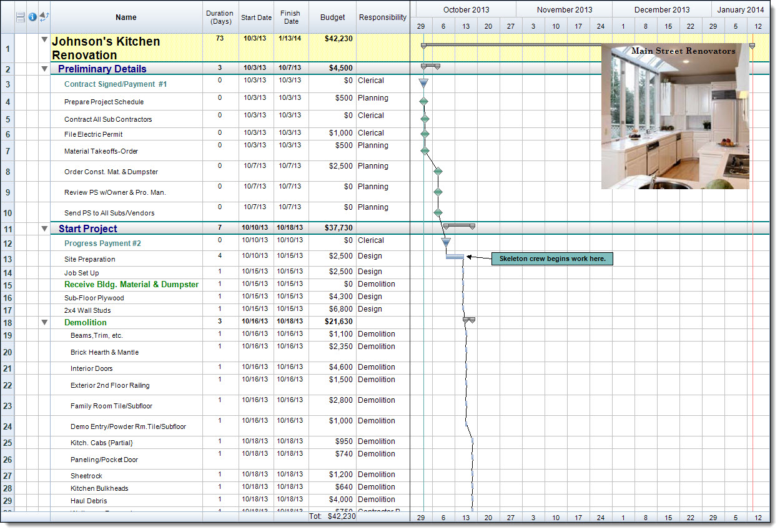Click the blue info indicator column icon
The image size is (780, 532).
pyautogui.click(x=32, y=17)
